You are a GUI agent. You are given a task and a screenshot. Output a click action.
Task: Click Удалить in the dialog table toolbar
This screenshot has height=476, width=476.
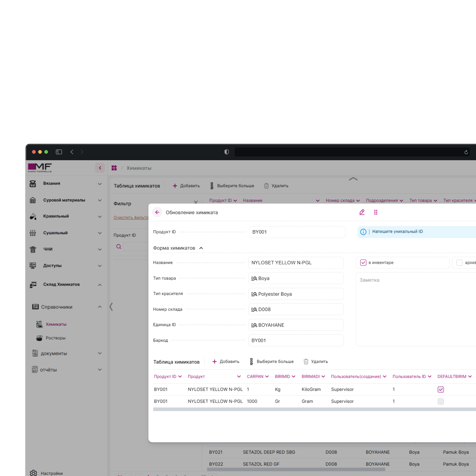[x=316, y=361]
